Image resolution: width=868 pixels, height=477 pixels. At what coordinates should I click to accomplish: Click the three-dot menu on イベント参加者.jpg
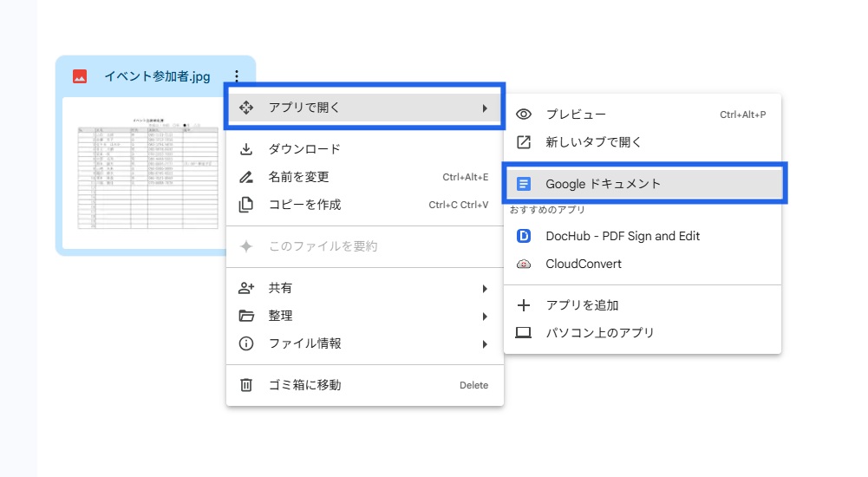click(x=237, y=76)
